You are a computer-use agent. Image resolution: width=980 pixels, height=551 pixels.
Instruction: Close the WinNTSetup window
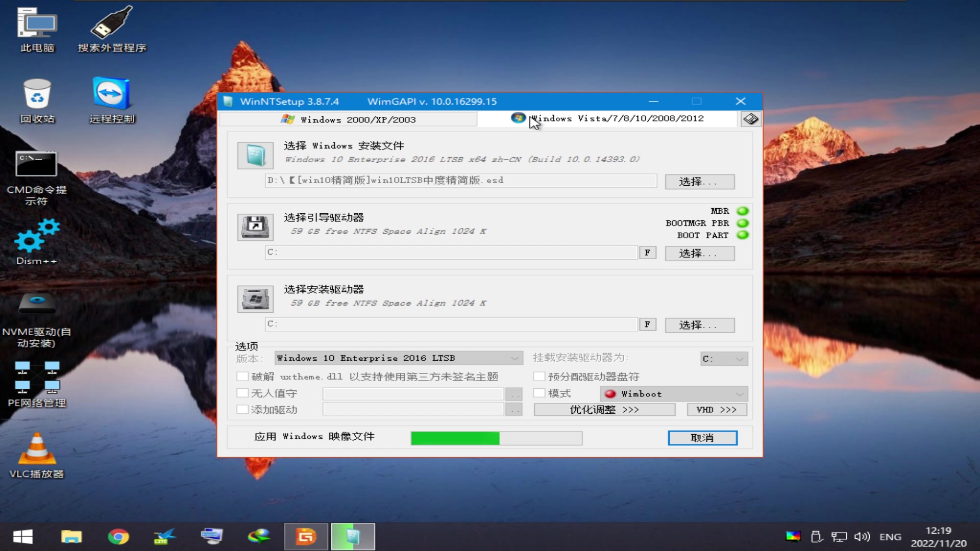point(741,102)
